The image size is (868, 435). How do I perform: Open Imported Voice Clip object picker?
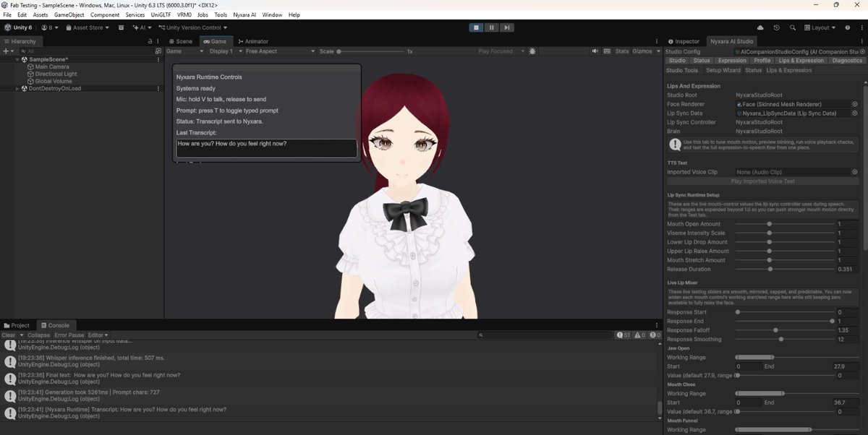pos(854,172)
